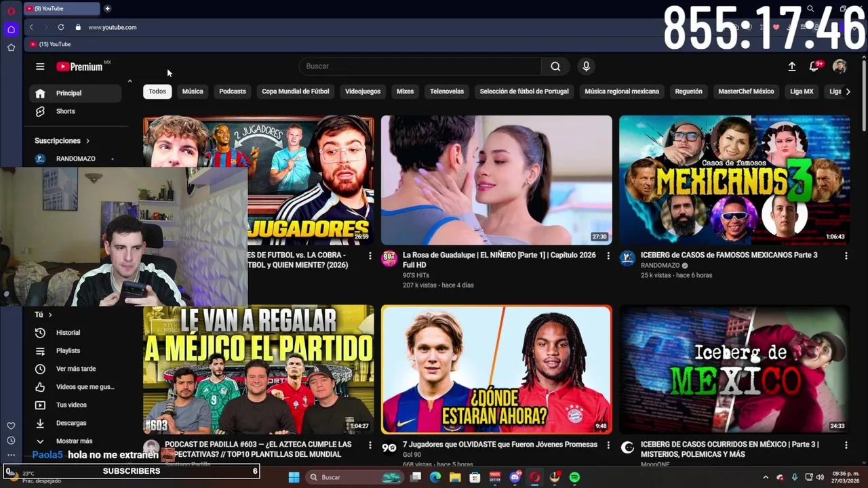
Task: Open Discord from the taskbar
Action: 515,477
